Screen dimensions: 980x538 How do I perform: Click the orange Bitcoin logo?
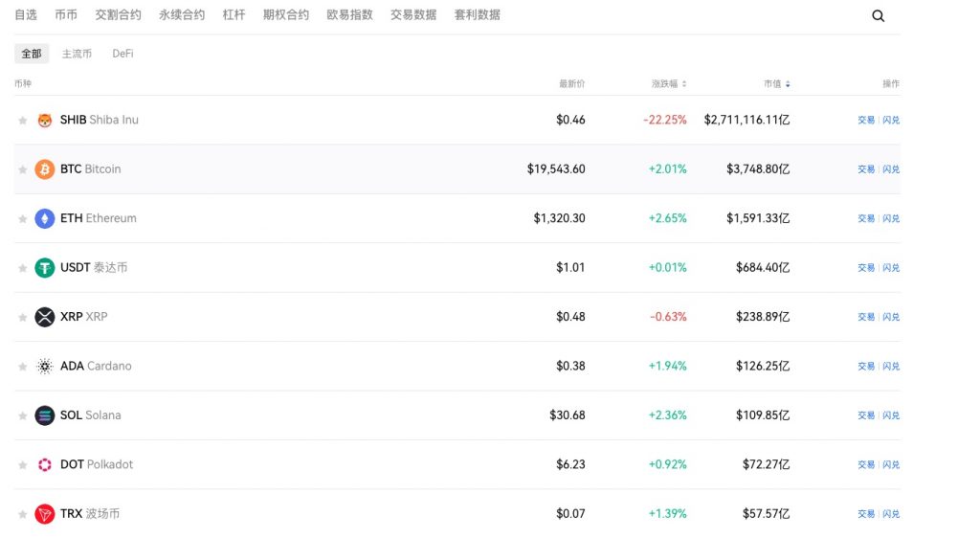44,169
